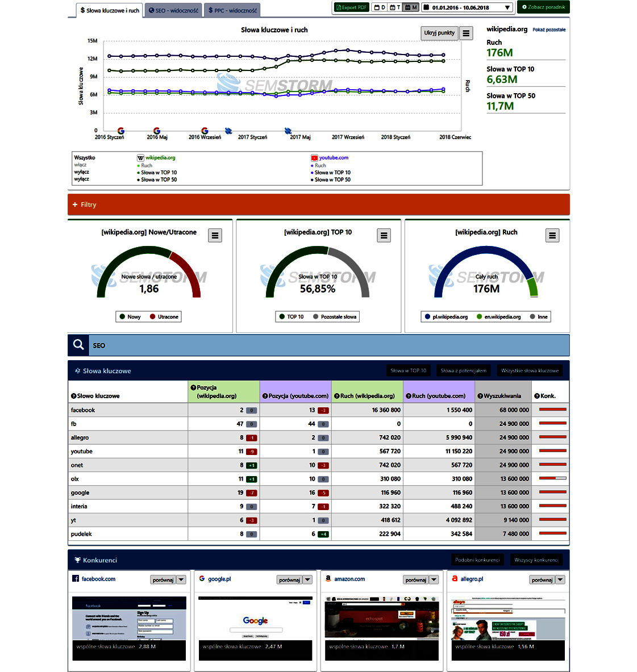Click the allegro.pl competitor favicon
Viewport: 637px width, 672px height.
tap(455, 579)
